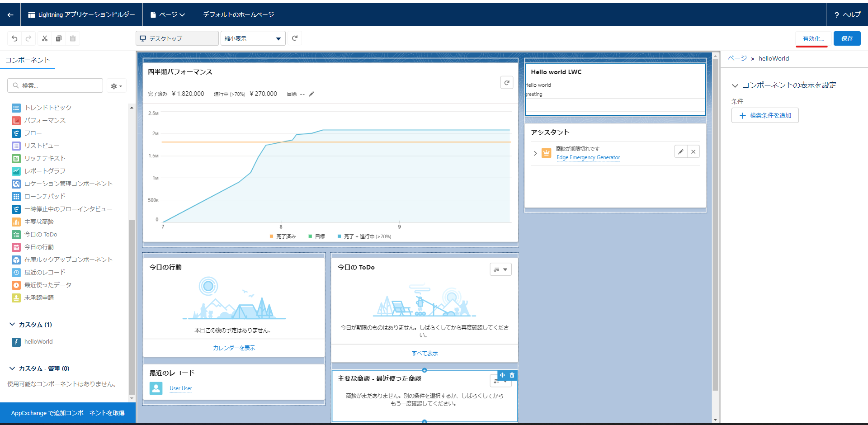Go back using the left arrow

click(10, 15)
